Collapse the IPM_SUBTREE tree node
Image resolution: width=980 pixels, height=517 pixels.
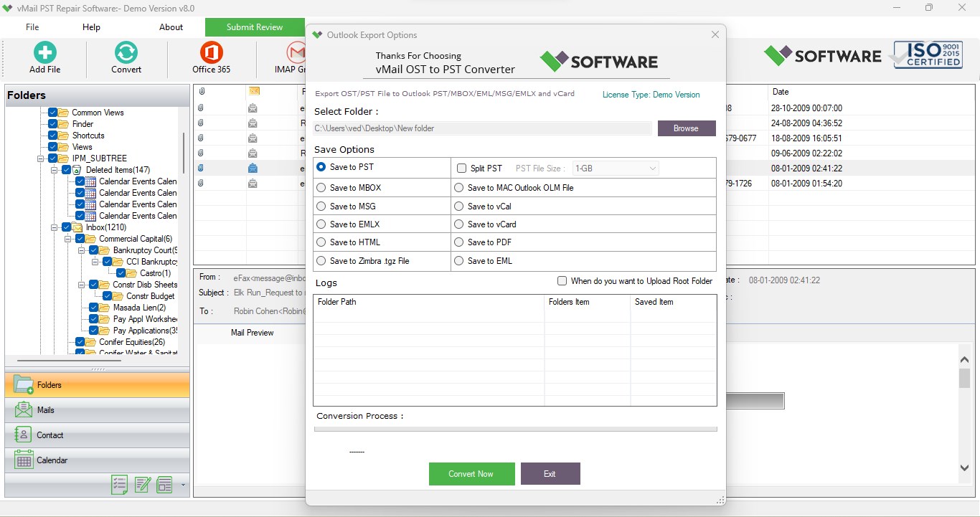pos(42,158)
